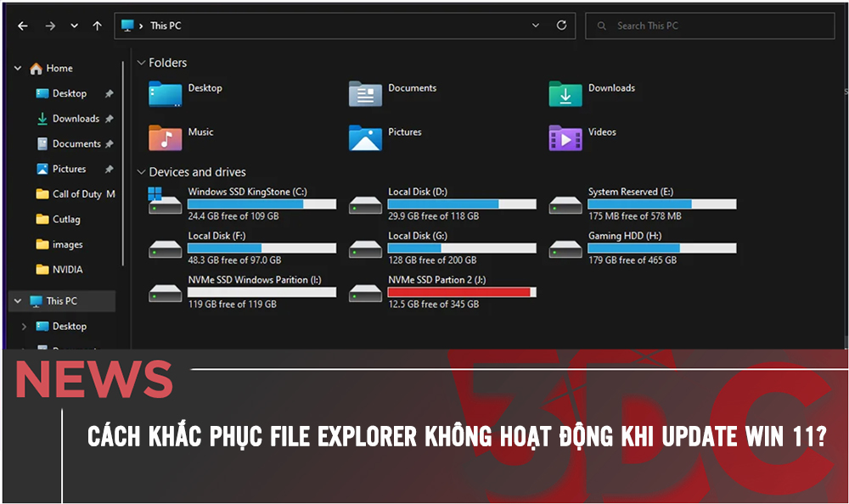
Task: Click the This PC monitor icon in address bar
Action: click(127, 25)
